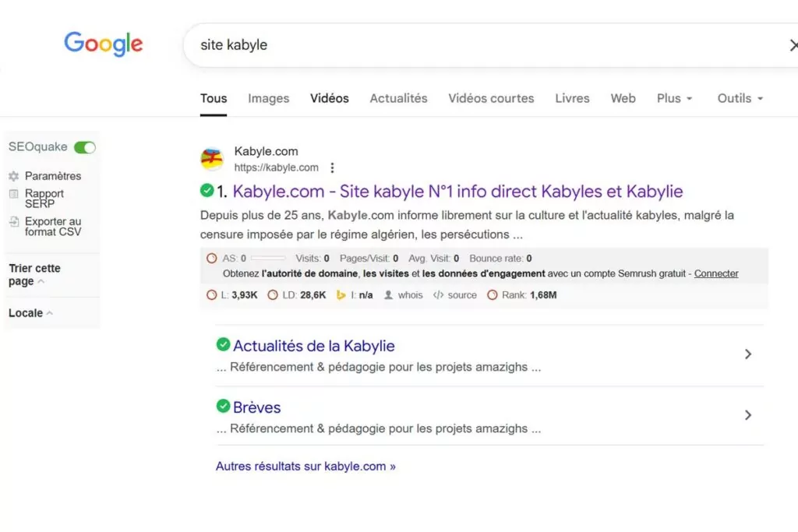Viewport: 798px width, 532px height.
Task: Open the Rapport SERP link
Action: click(x=44, y=199)
